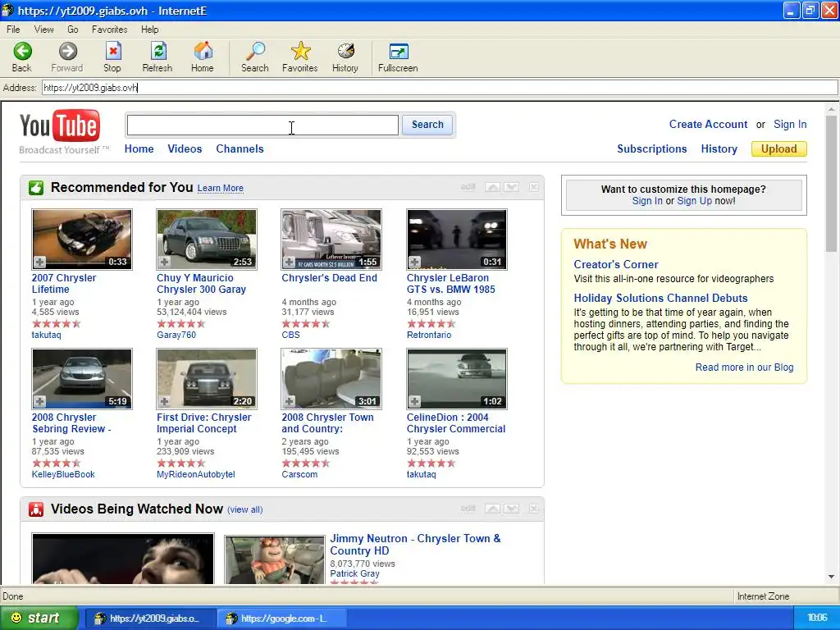Image resolution: width=840 pixels, height=630 pixels.
Task: Open the Chrysler's Dead End video thumbnail
Action: click(331, 239)
